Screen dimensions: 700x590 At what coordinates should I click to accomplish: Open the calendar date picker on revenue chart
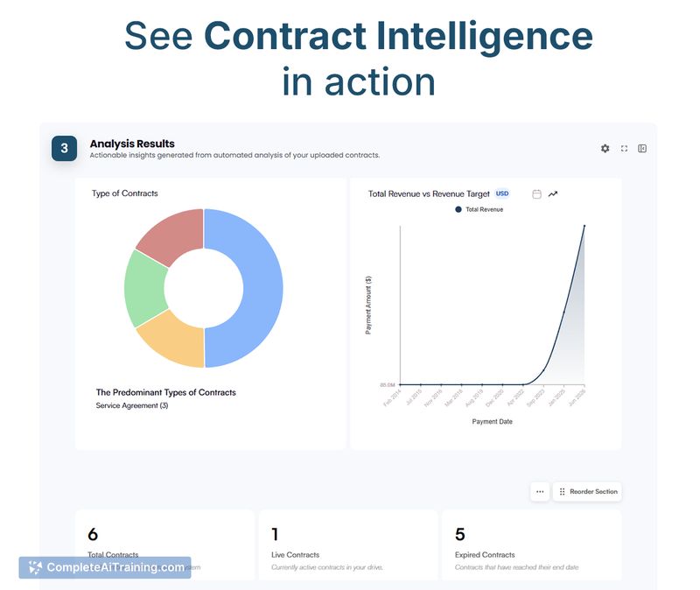coord(536,194)
